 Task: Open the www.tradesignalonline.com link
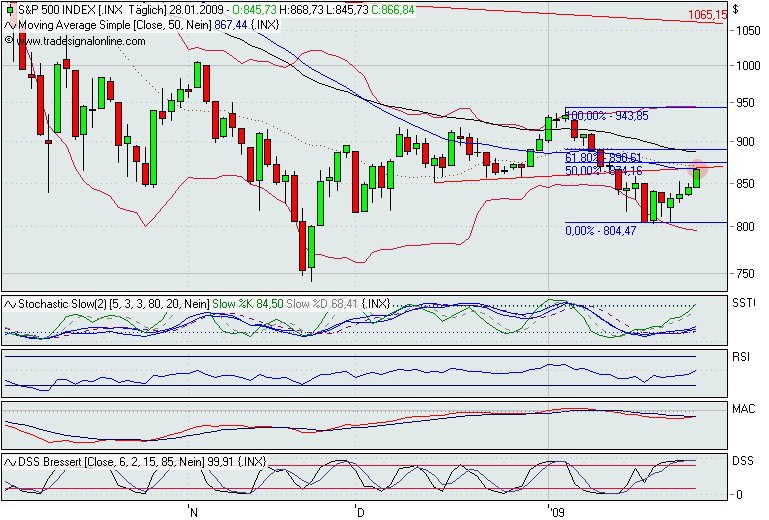81,41
